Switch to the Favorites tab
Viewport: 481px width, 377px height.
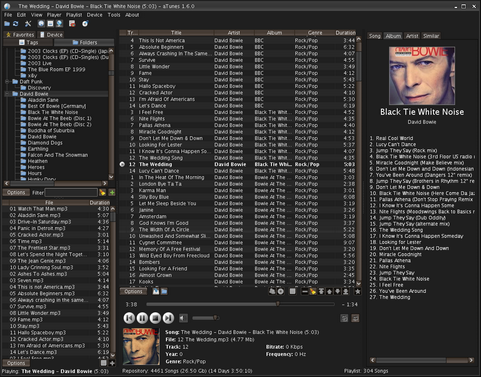pos(20,35)
